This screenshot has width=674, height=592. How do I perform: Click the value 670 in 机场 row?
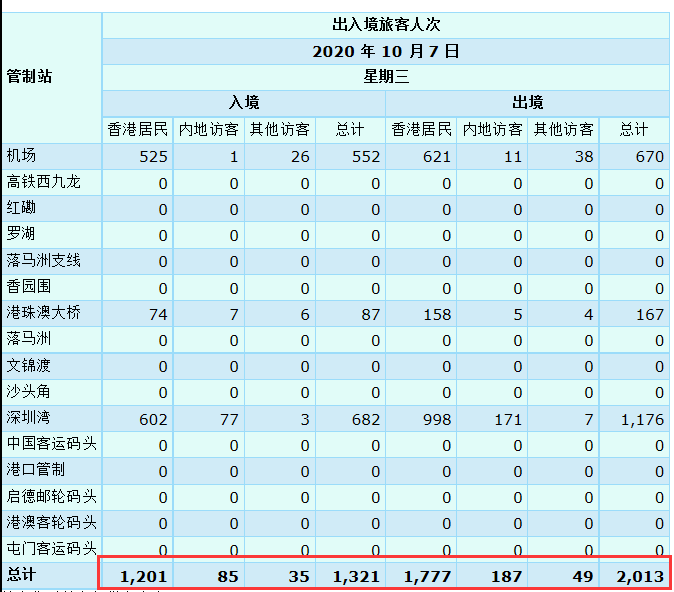pyautogui.click(x=650, y=157)
